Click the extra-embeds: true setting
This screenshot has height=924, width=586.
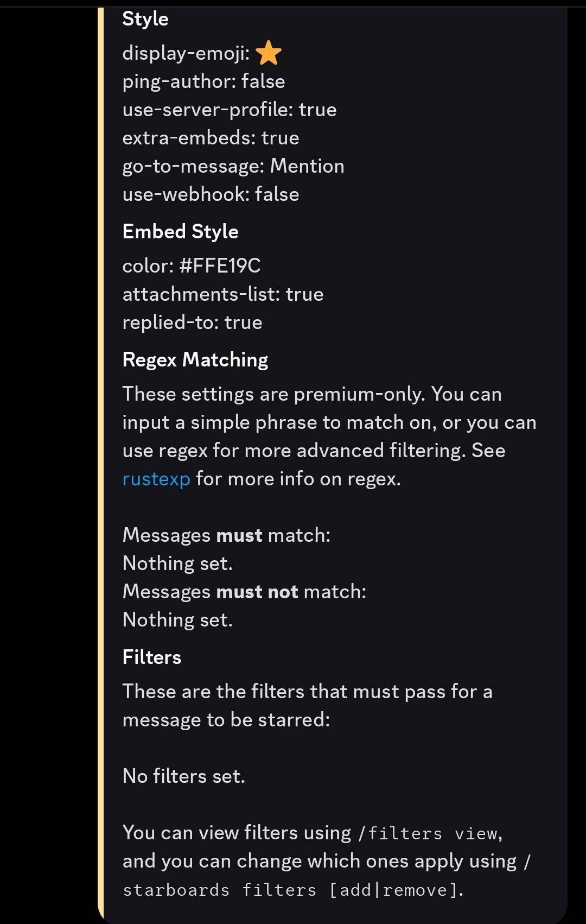211,138
